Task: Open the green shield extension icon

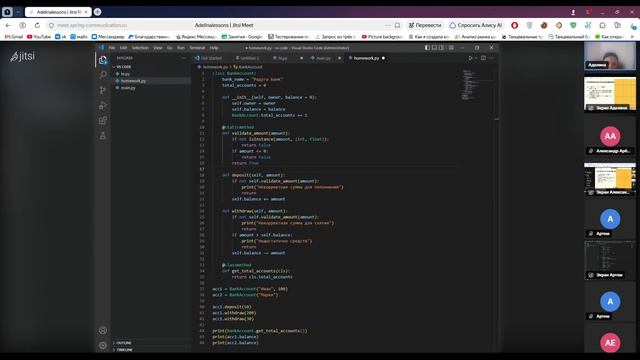Action: coord(573,25)
